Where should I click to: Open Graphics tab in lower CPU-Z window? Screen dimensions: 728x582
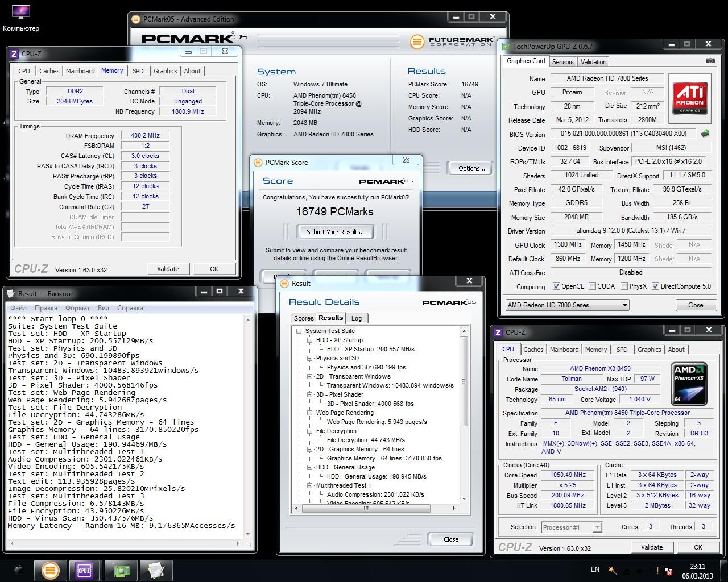point(649,350)
